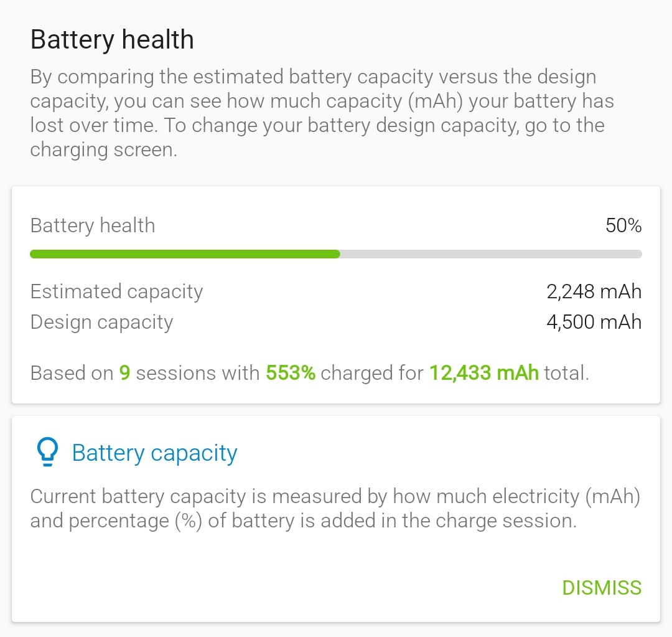Tap the lightbulb tip icon
The width and height of the screenshot is (672, 637).
pos(47,451)
